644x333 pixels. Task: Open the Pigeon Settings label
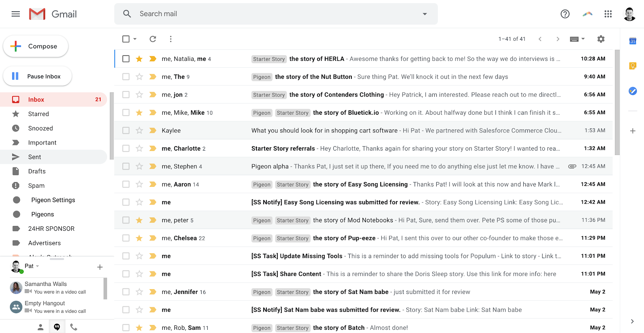pos(54,200)
